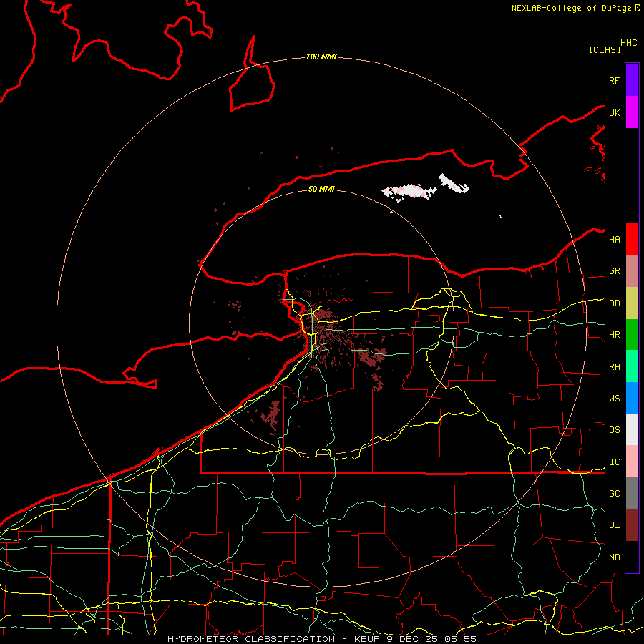Click the BD legend label
Viewport: 644px width, 644px height.
coord(614,303)
